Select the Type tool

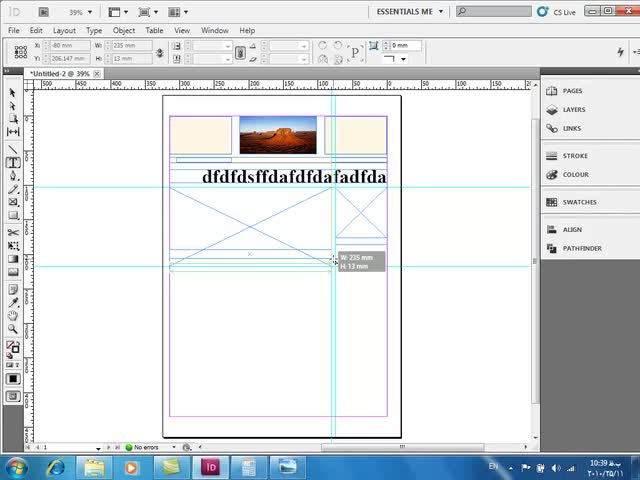pos(13,162)
